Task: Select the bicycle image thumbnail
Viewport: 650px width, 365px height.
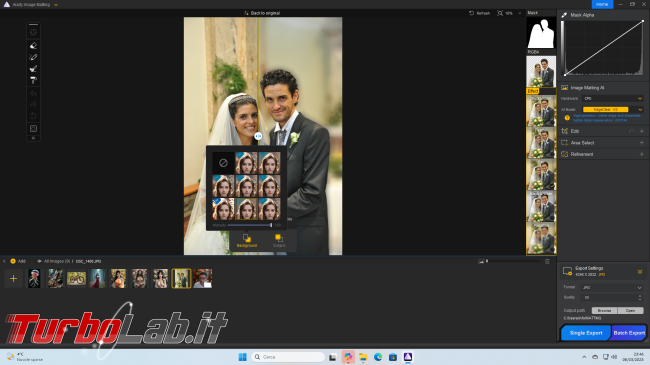Action: coord(76,278)
